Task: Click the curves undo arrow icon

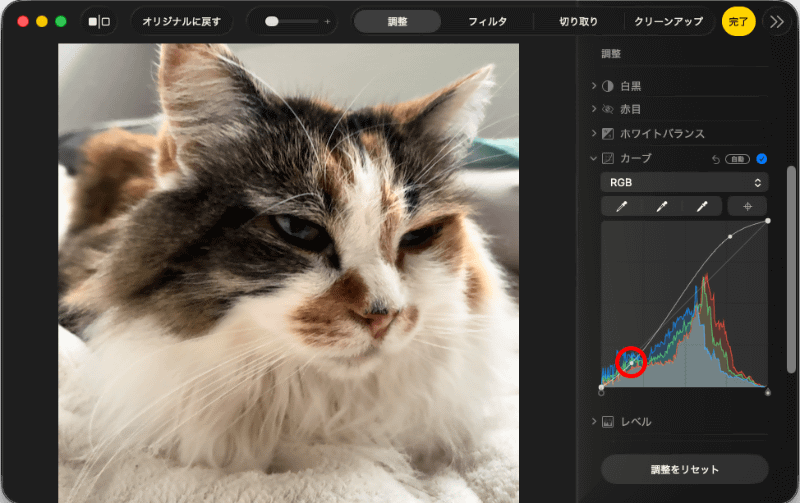Action: coord(716,160)
